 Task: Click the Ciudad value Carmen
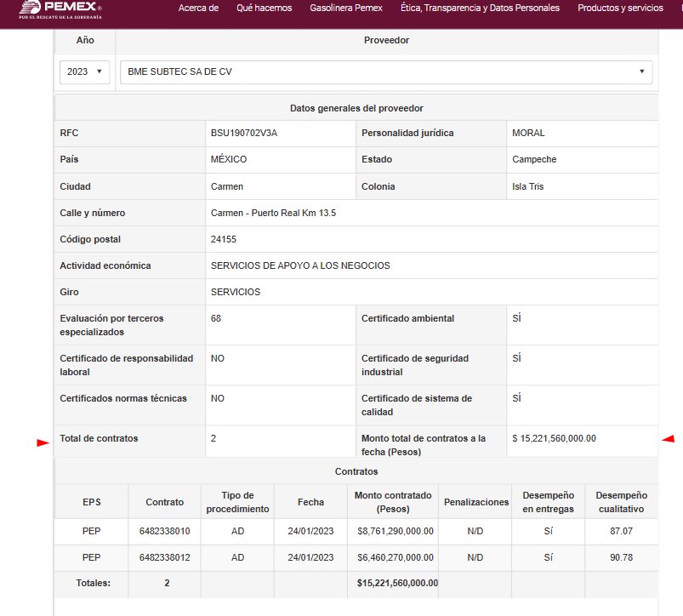pyautogui.click(x=227, y=186)
